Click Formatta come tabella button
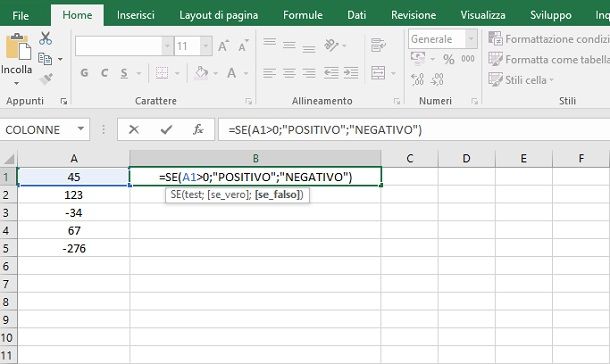610x364 pixels. tap(549, 60)
